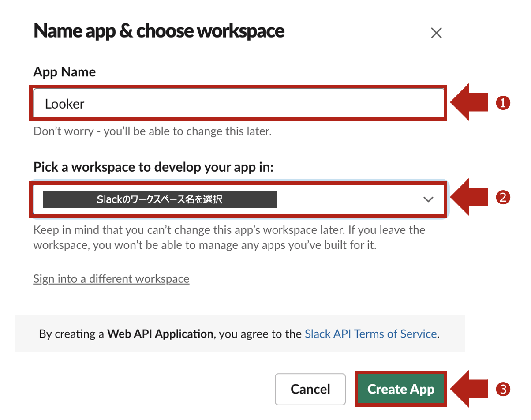The image size is (531, 420).
Task: Click the bold Web API Application text
Action: coord(160,334)
